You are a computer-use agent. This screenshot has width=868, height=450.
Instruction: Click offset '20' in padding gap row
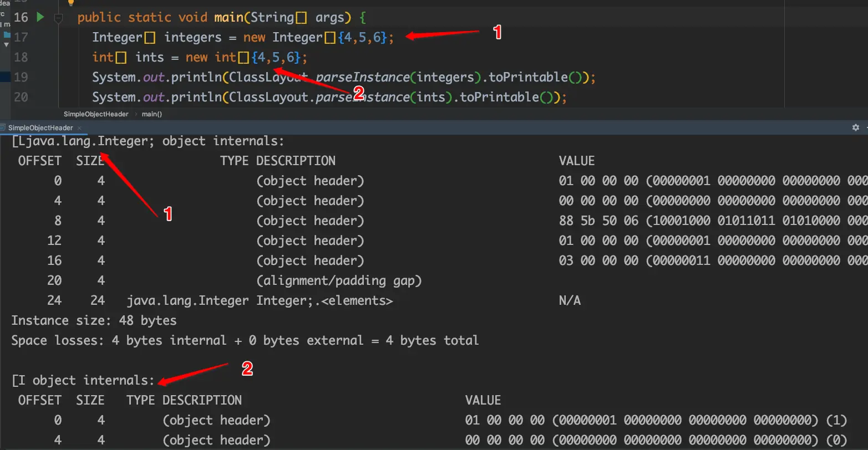[54, 281]
